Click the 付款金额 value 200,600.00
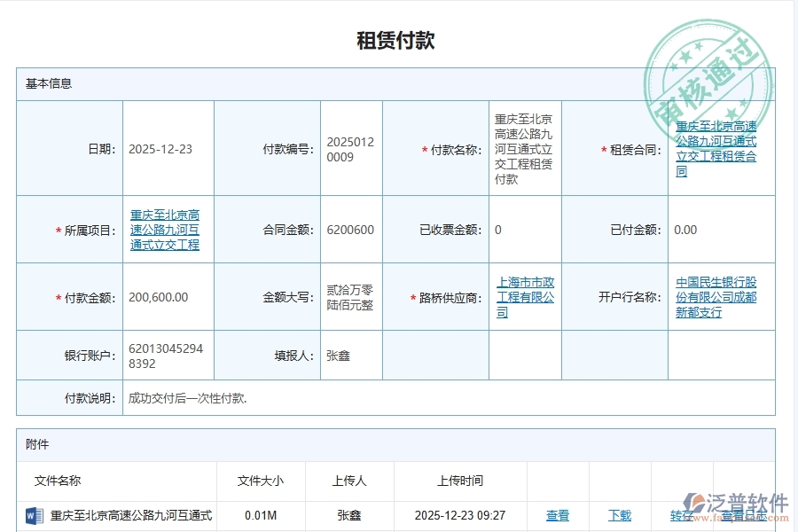This screenshot has height=532, width=798. (x=160, y=297)
